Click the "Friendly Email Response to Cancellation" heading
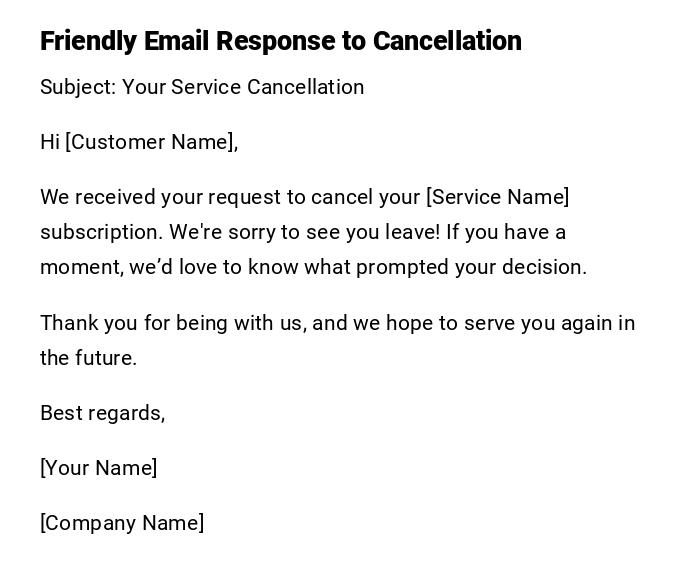Viewport: 700px width, 586px height. click(280, 41)
